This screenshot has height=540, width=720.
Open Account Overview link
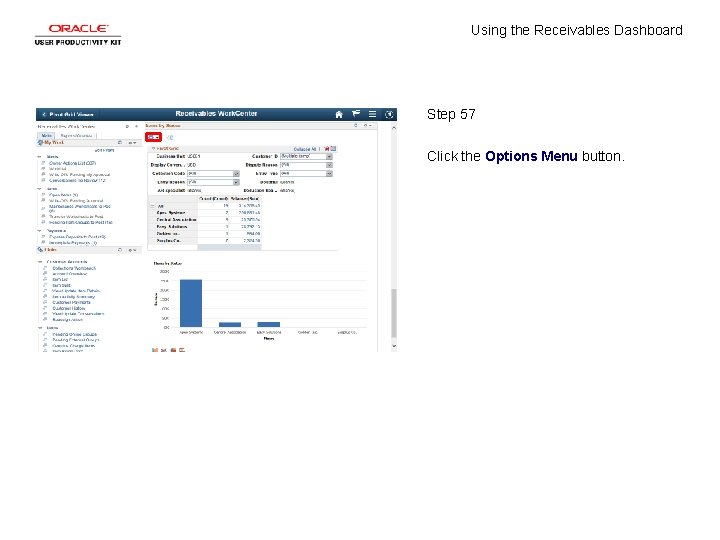click(70, 274)
